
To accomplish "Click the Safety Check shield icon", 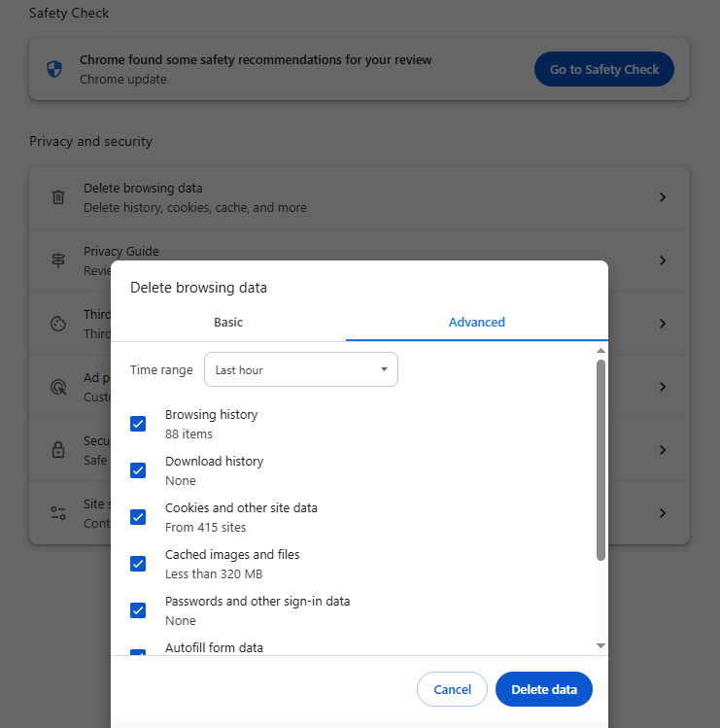I will pyautogui.click(x=54, y=69).
